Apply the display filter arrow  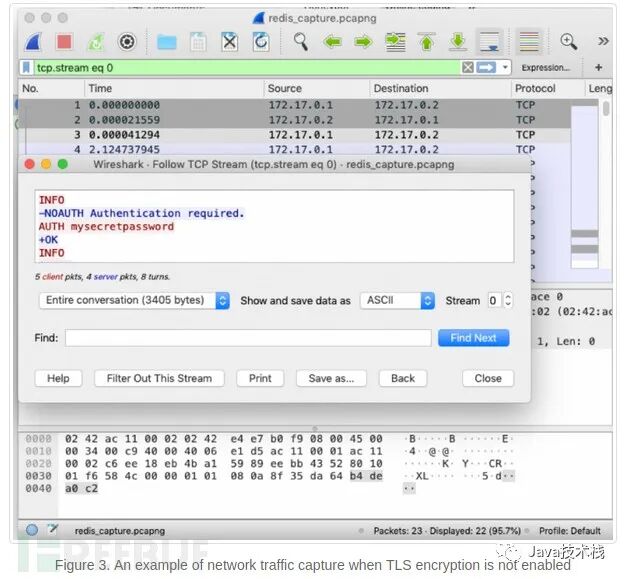pos(486,67)
